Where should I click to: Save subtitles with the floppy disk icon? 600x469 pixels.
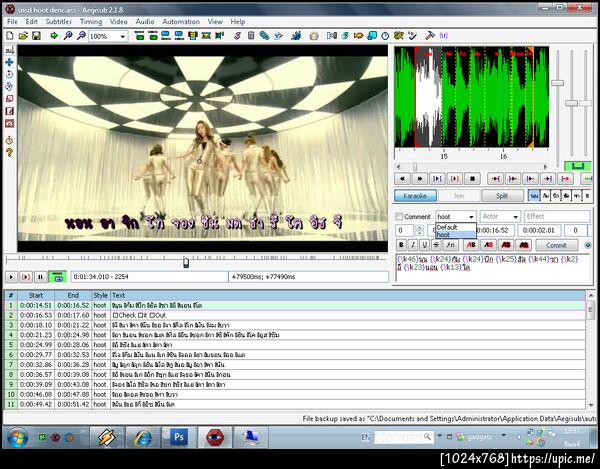coord(36,36)
